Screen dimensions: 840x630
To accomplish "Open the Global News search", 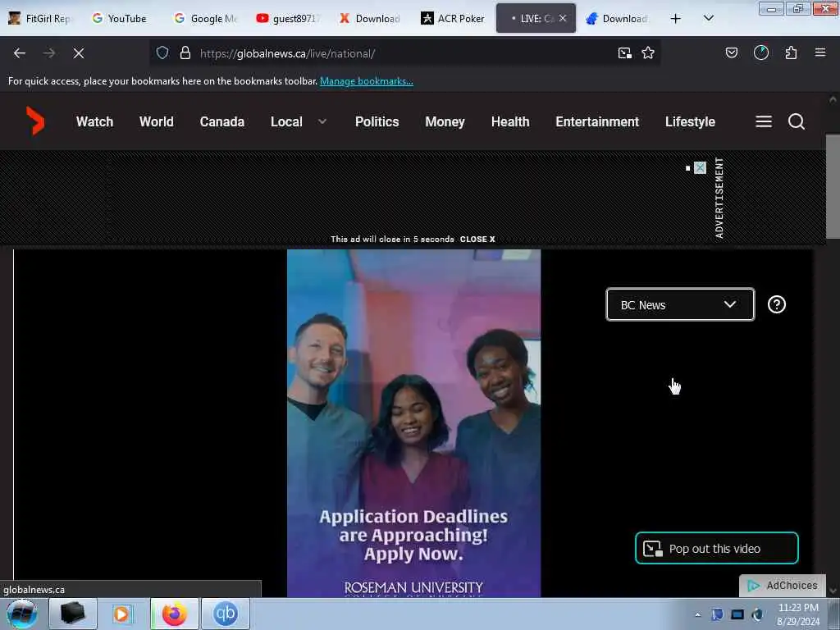I will (797, 121).
